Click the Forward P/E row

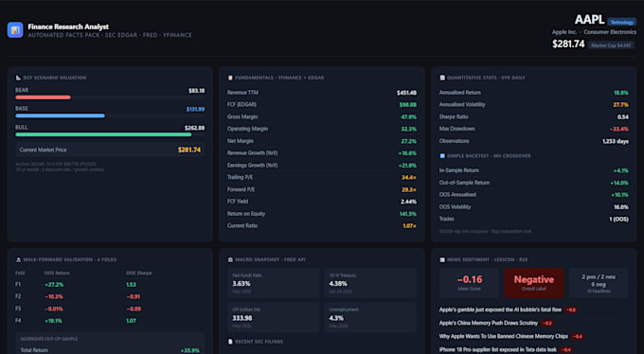(x=322, y=189)
